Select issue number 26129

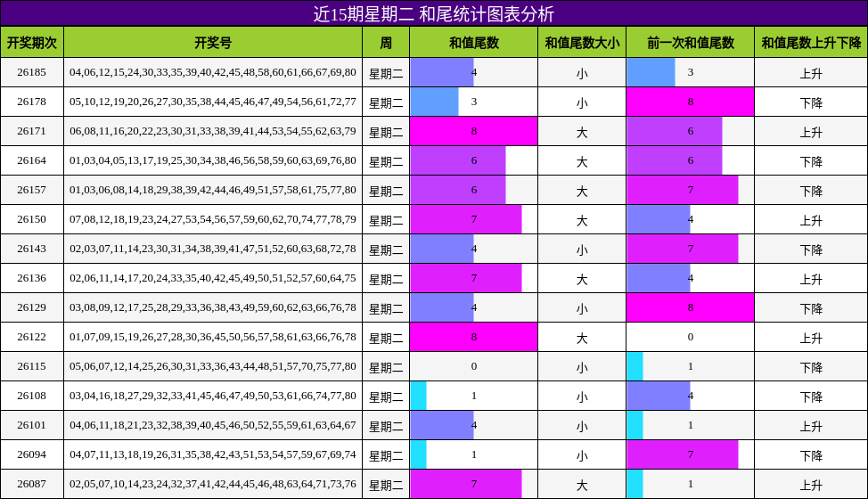(31, 307)
